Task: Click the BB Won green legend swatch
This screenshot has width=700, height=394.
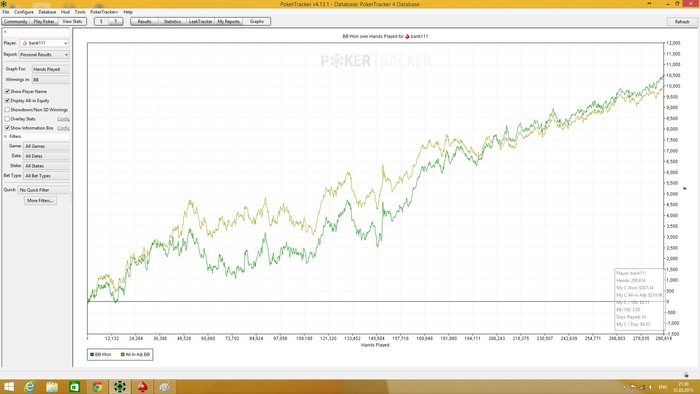Action: [x=92, y=354]
